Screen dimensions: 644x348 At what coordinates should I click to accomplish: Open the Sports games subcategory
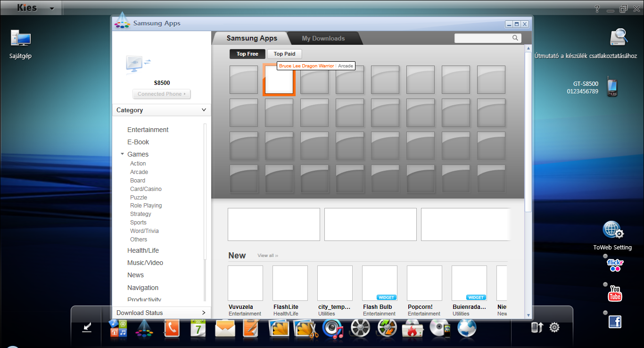coord(138,223)
